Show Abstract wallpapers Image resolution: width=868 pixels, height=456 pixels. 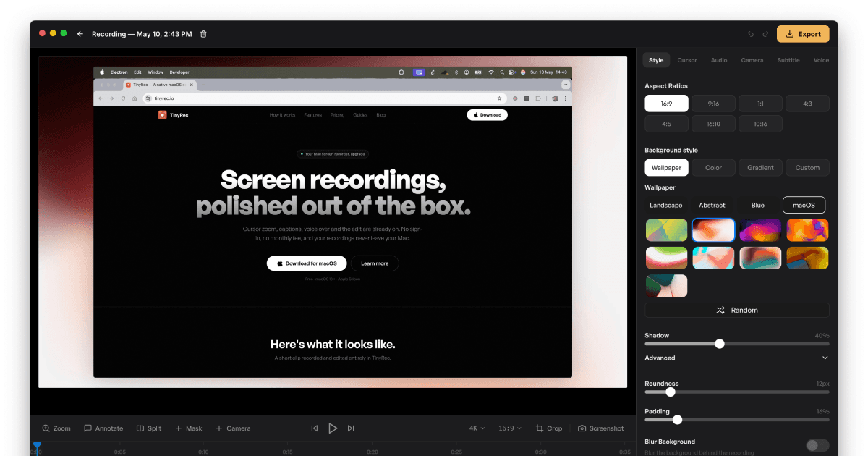712,205
